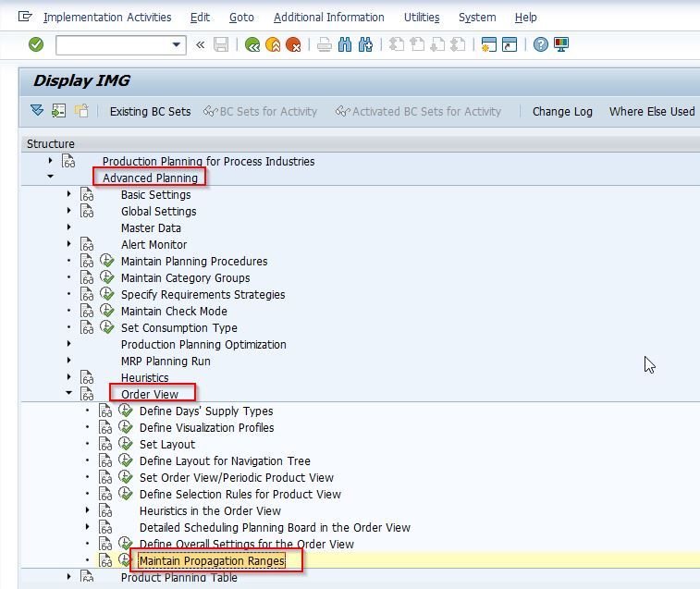Open the Edit menu
The width and height of the screenshot is (700, 589).
tap(200, 18)
